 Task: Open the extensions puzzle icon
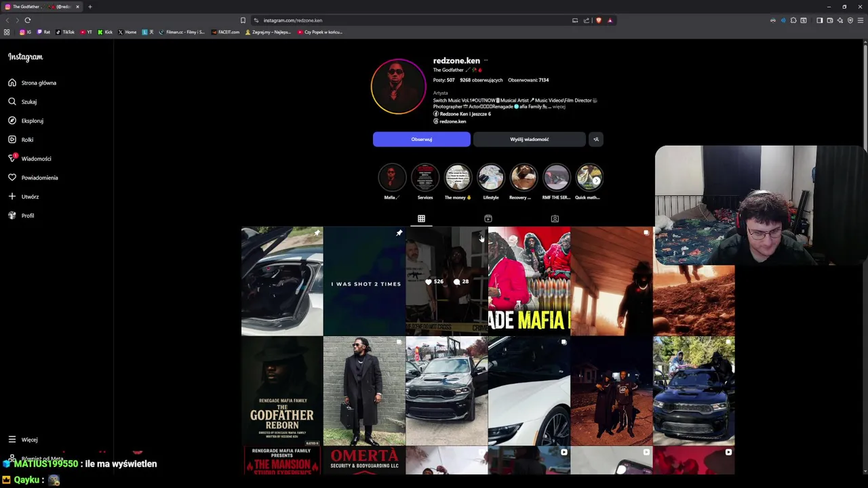point(793,20)
